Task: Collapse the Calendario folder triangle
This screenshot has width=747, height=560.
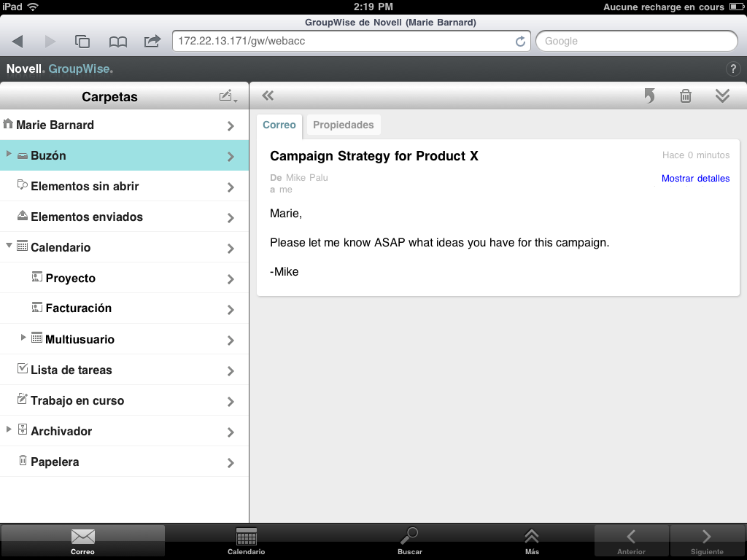Action: click(9, 246)
